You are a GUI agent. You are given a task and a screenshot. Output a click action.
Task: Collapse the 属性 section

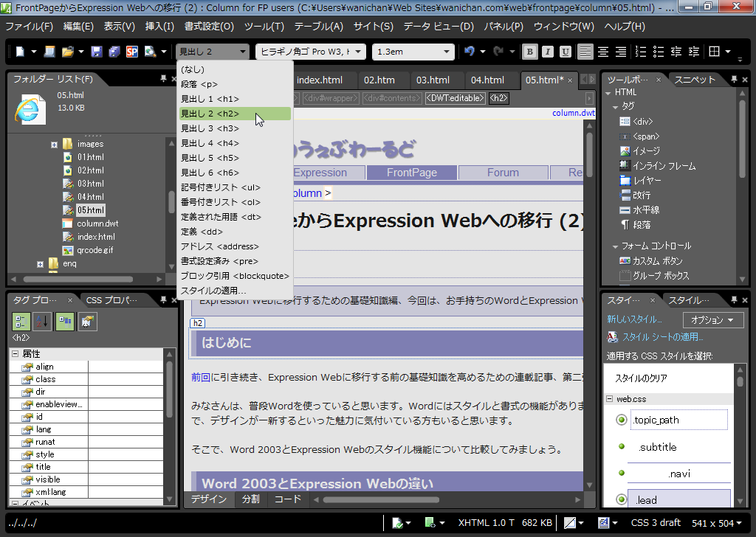tap(15, 354)
